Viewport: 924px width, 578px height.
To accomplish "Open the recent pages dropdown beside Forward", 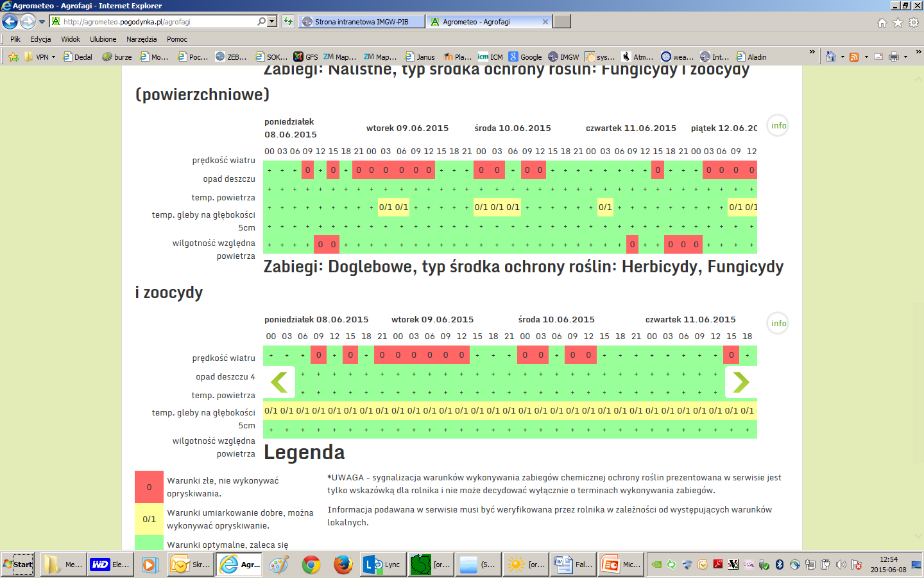I will point(42,22).
